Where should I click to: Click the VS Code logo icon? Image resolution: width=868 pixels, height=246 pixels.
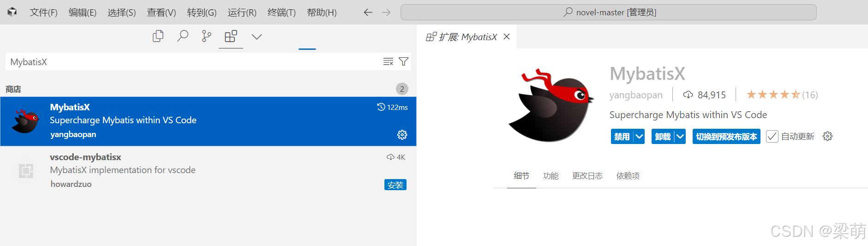pyautogui.click(x=12, y=12)
